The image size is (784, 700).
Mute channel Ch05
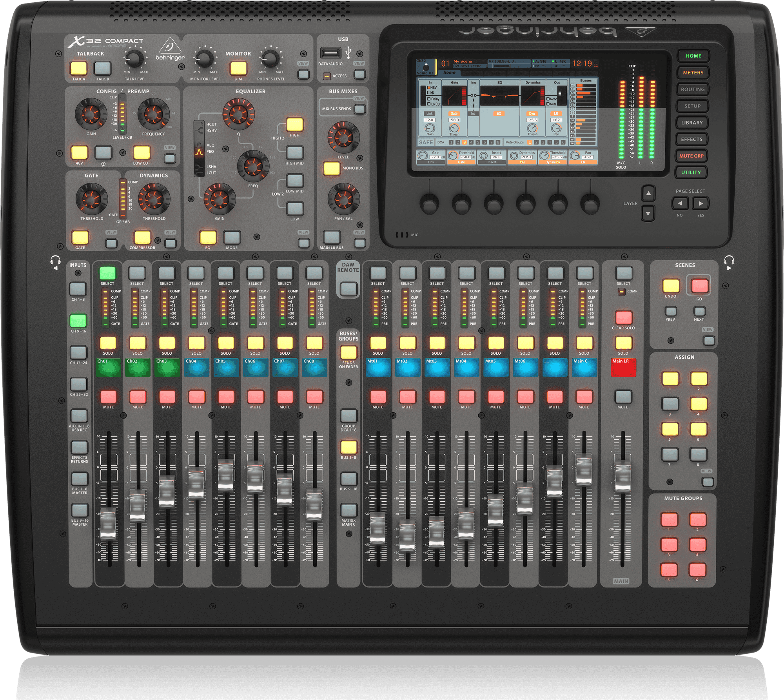tap(226, 397)
